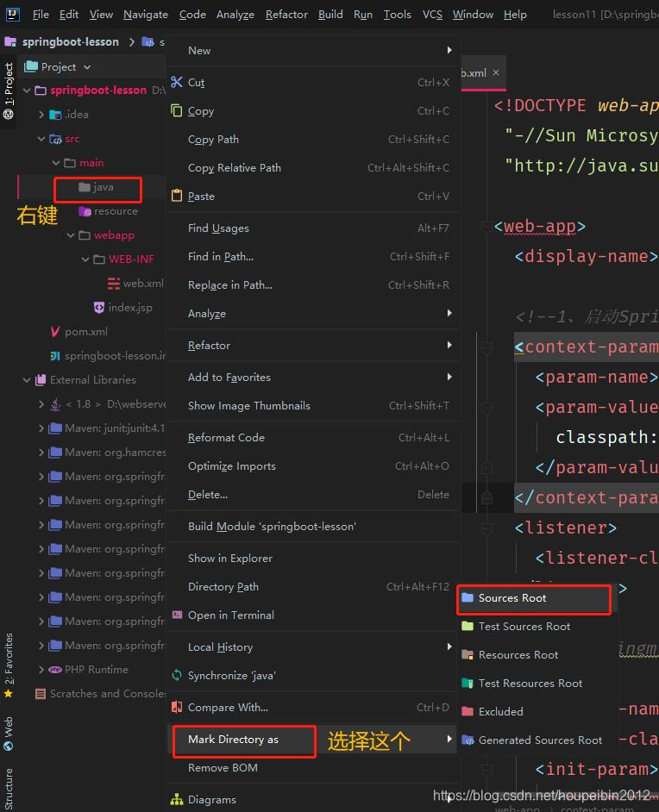659x812 pixels.
Task: Select Optimize Imports
Action: tap(314, 466)
